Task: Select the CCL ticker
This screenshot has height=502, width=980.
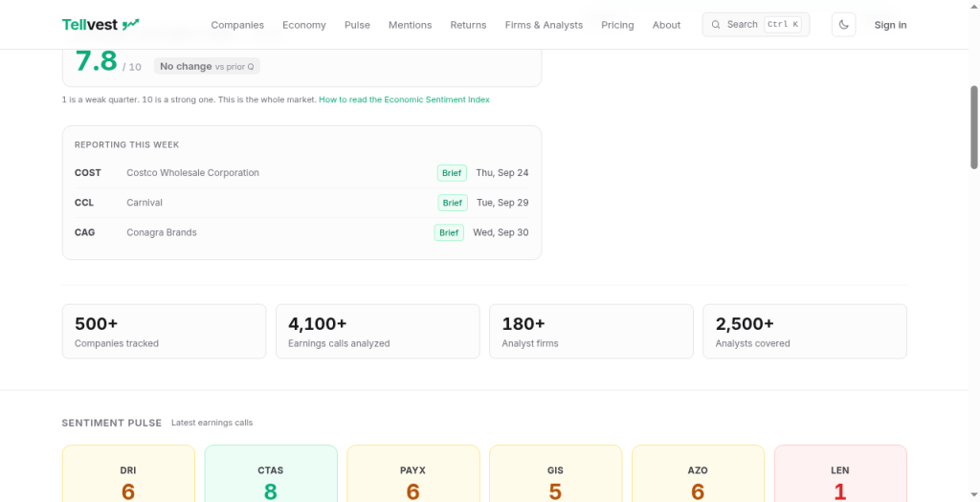Action: click(84, 203)
